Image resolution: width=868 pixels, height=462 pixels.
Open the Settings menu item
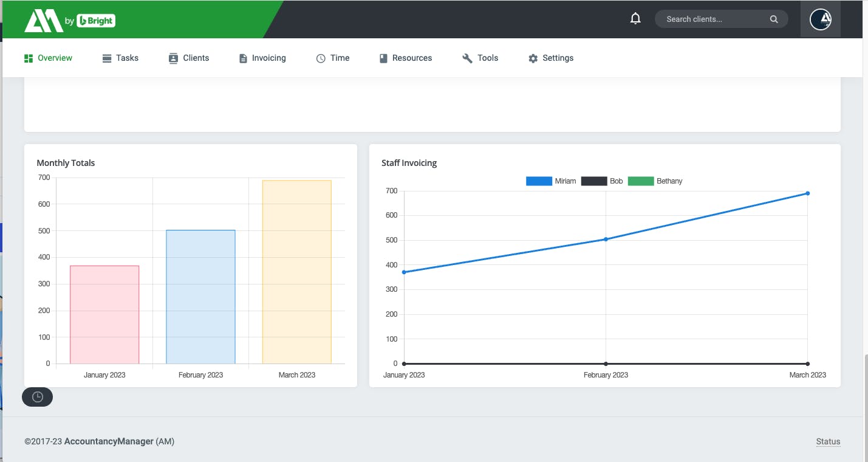[x=551, y=58]
